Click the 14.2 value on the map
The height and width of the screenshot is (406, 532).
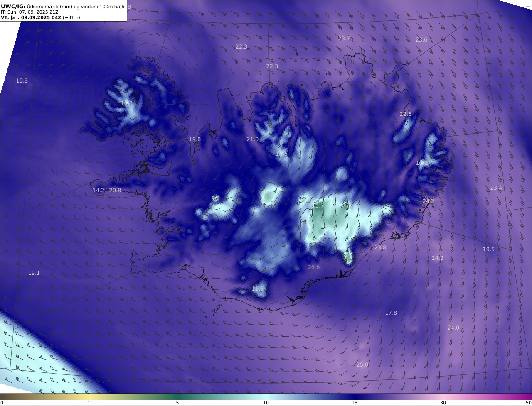[99, 191]
